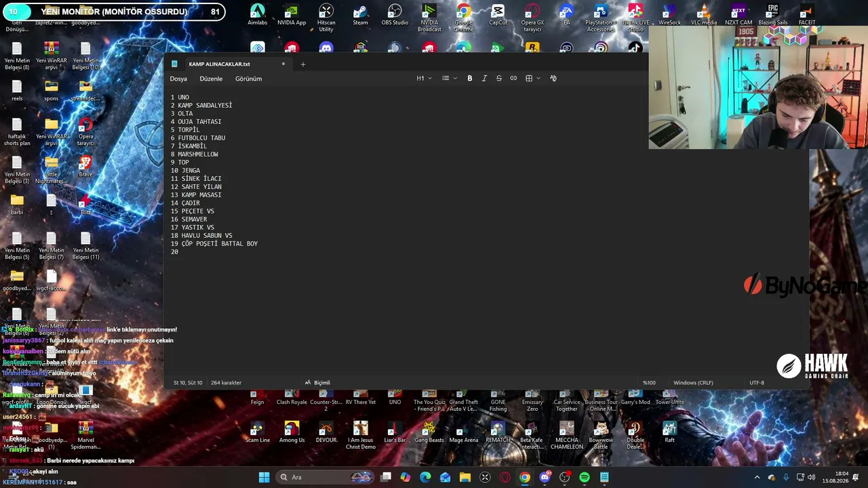Open Discord from the taskbar
This screenshot has width=868, height=488.
point(545,477)
